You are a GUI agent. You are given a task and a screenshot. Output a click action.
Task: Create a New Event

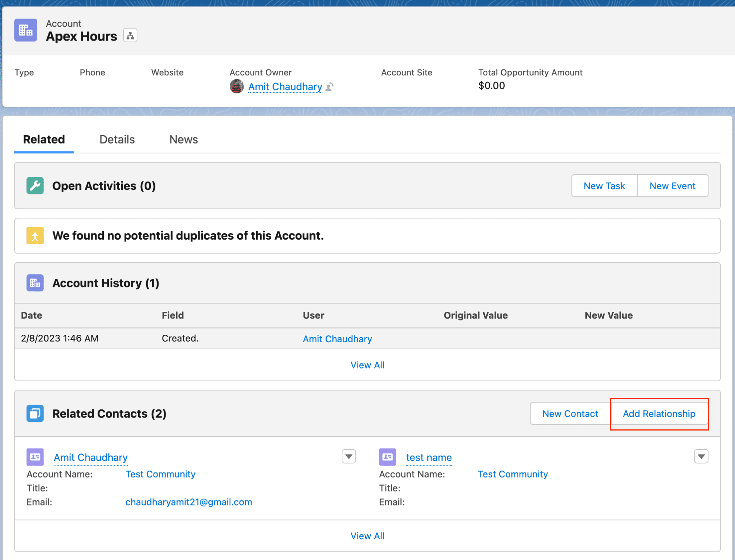pos(672,185)
